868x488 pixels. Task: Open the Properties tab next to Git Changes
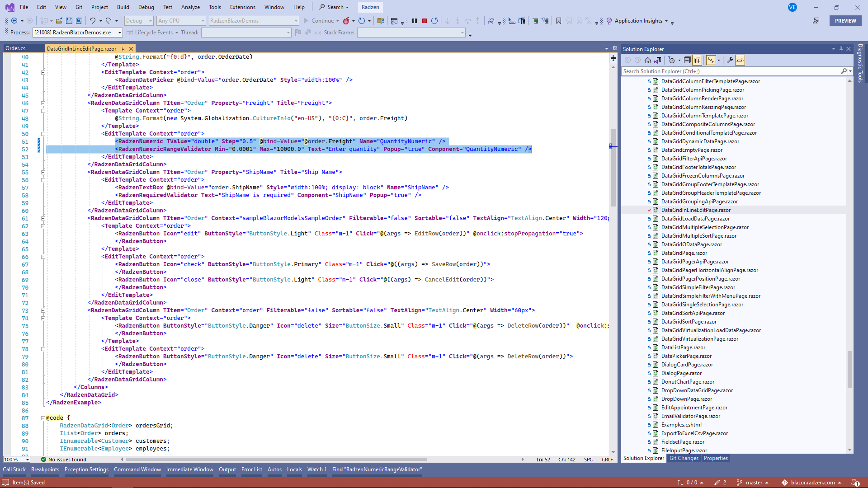click(x=716, y=458)
